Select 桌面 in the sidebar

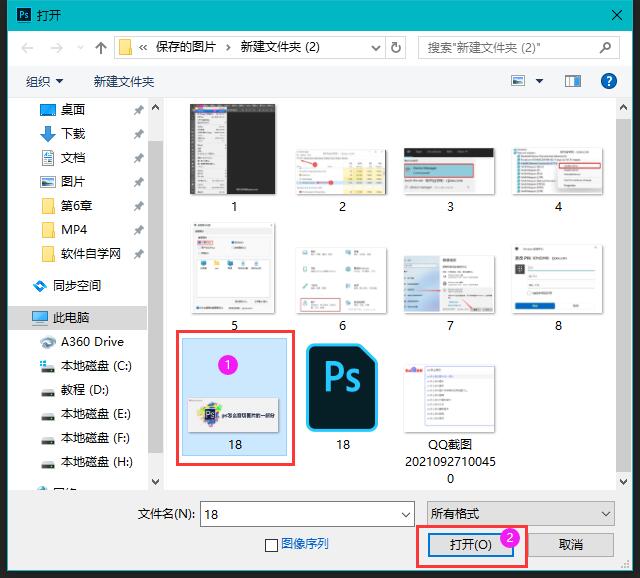coord(73,110)
